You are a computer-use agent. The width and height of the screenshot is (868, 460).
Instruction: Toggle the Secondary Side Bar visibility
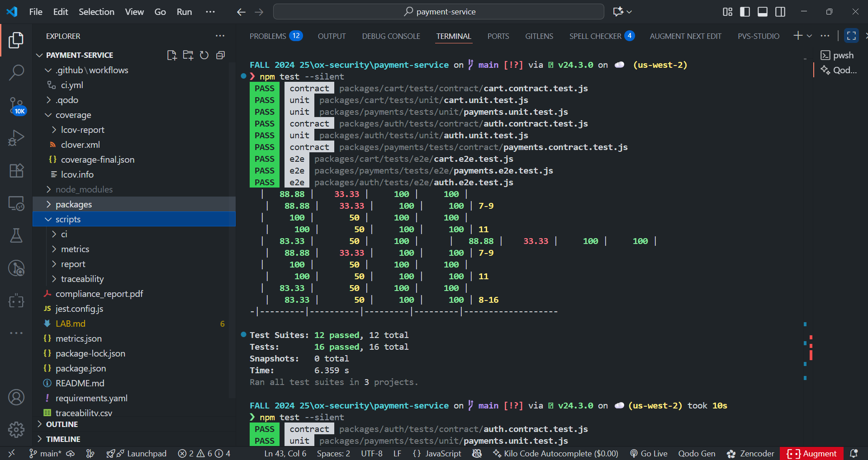pyautogui.click(x=780, y=12)
